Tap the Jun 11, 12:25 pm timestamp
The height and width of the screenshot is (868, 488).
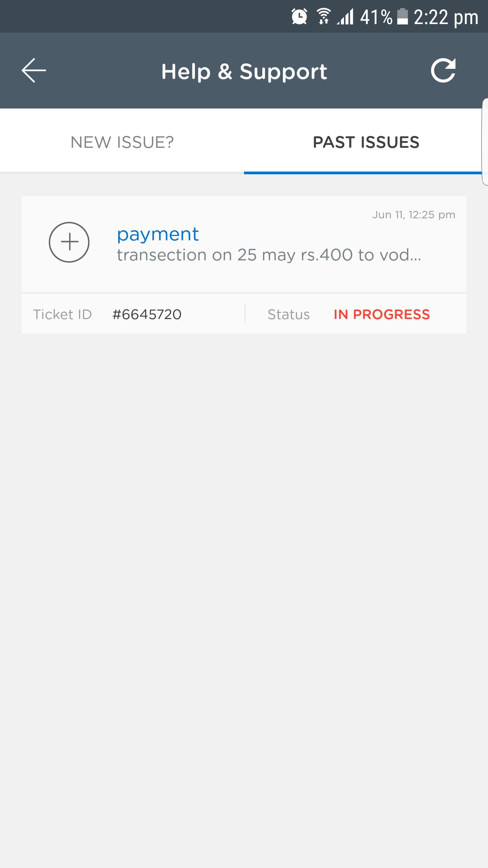(414, 215)
